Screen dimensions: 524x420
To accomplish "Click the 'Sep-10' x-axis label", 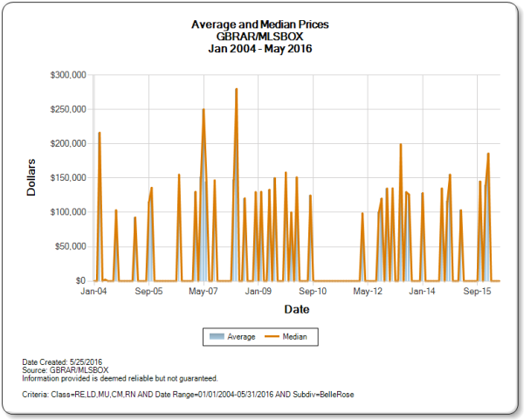I will click(313, 292).
